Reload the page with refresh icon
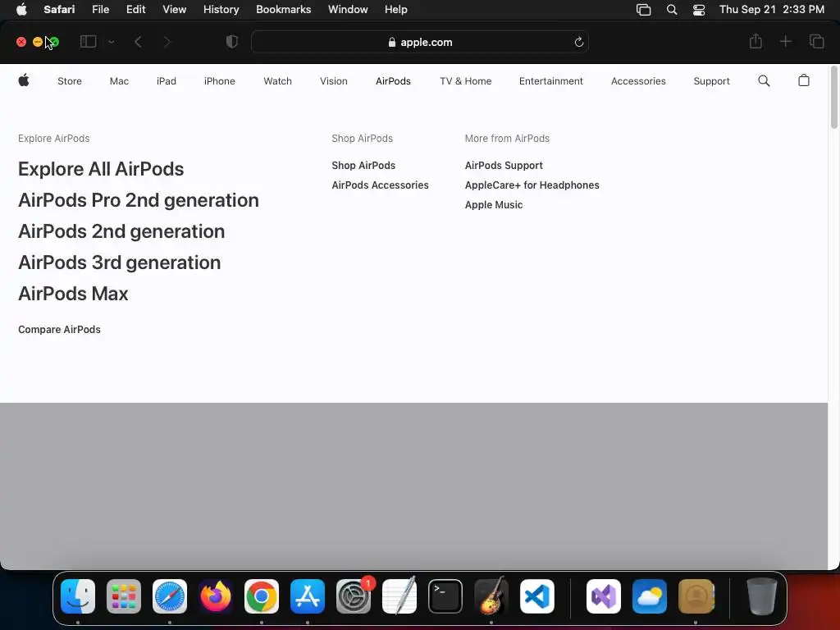The height and width of the screenshot is (630, 840). pyautogui.click(x=578, y=42)
